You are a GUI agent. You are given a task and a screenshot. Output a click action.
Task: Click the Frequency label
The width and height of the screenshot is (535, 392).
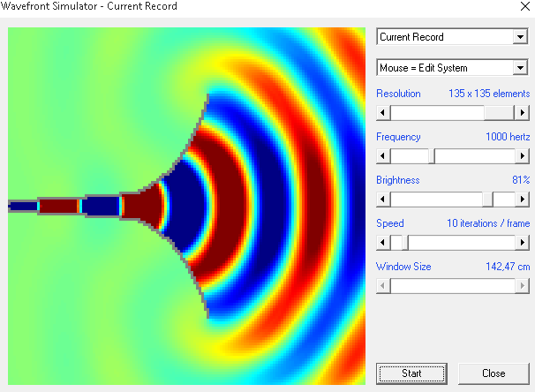[x=398, y=137]
